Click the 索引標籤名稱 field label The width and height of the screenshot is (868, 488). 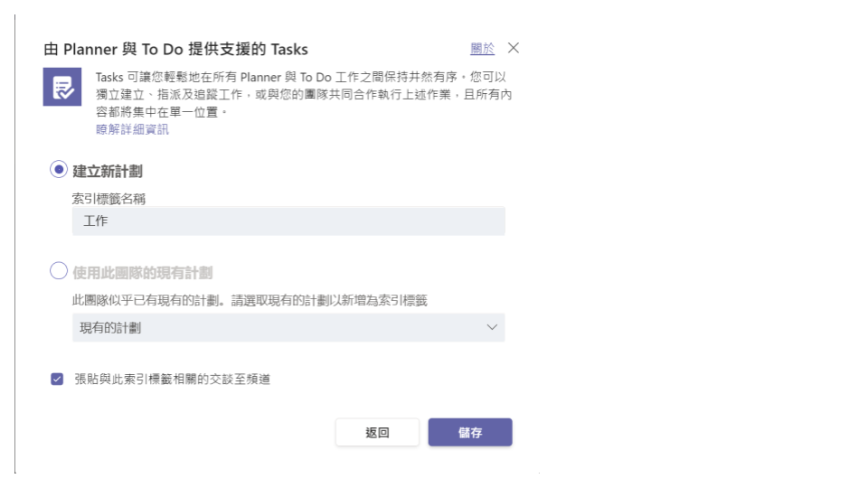(x=108, y=199)
